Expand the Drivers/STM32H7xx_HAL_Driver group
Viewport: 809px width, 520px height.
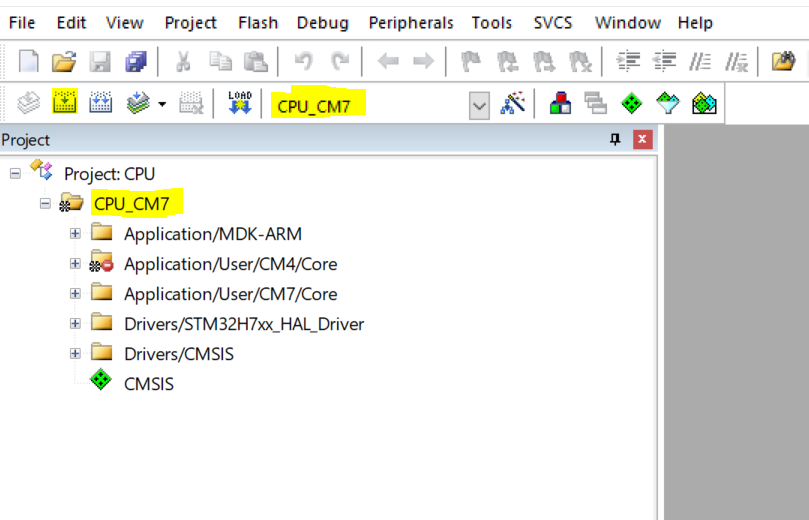tap(75, 323)
